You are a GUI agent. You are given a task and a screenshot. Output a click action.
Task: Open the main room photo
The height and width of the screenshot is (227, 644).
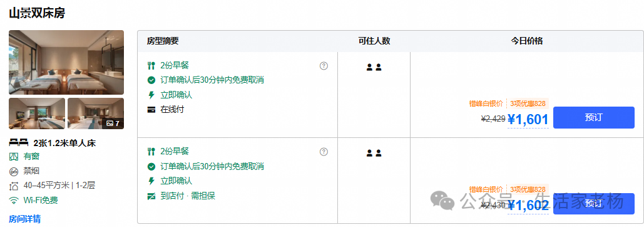pos(66,63)
